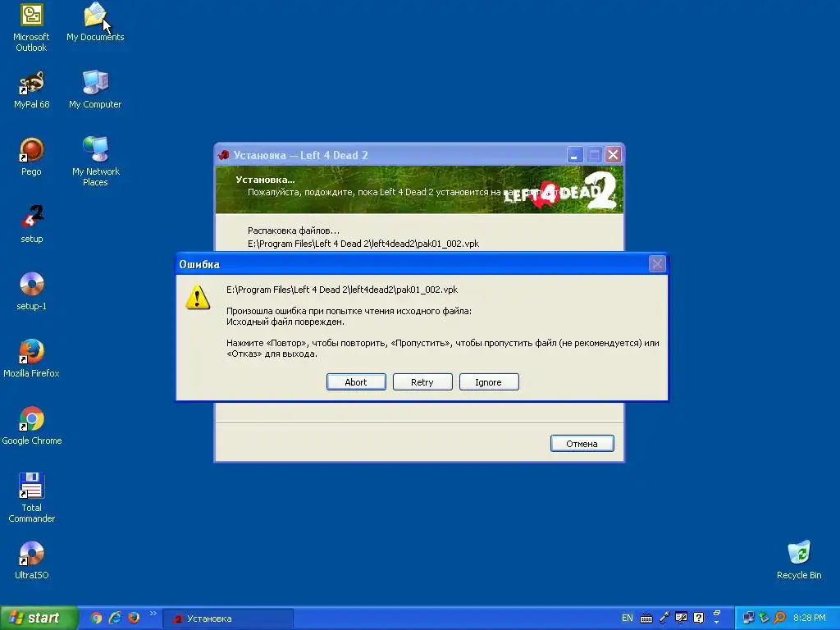The height and width of the screenshot is (630, 840).
Task: Click the language bar help question icon
Action: pyautogui.click(x=699, y=618)
